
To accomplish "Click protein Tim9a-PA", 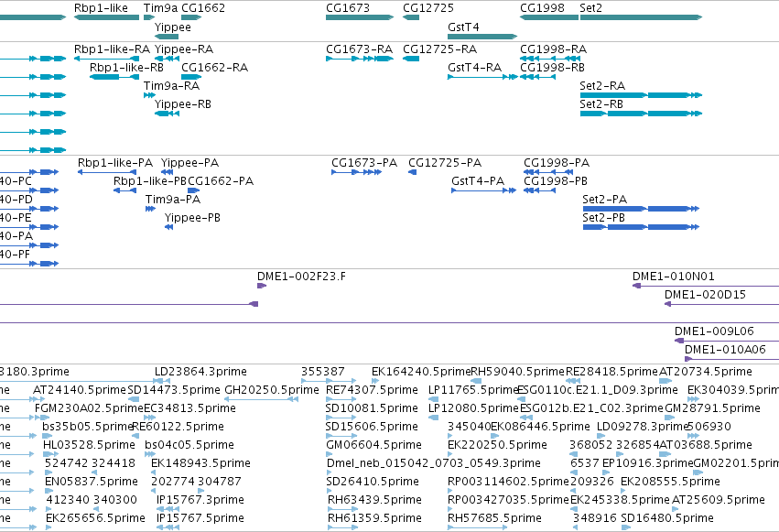I will (150, 209).
